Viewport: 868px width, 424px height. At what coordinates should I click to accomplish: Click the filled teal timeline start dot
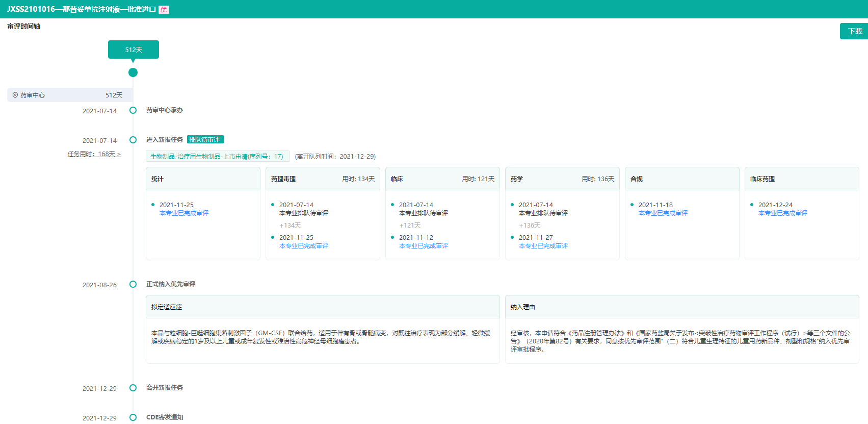[x=133, y=72]
